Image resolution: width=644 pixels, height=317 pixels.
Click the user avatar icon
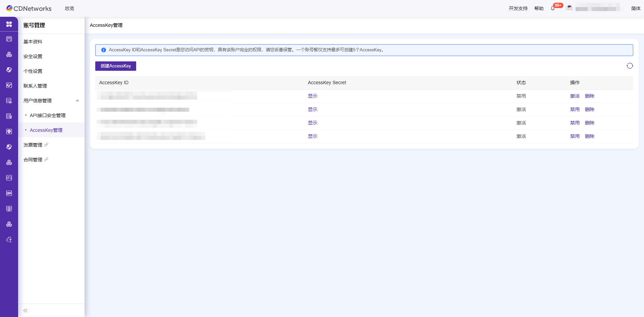pos(569,8)
